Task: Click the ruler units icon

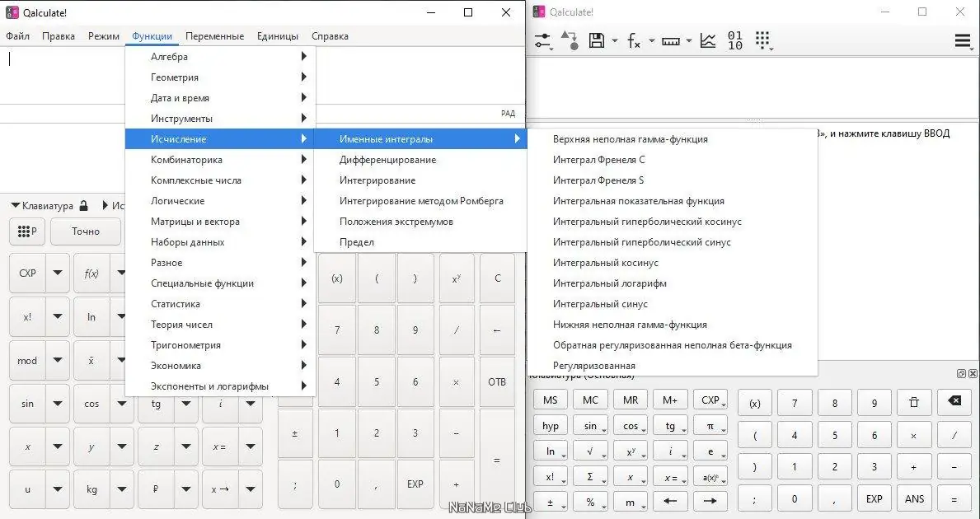Action: tap(671, 41)
